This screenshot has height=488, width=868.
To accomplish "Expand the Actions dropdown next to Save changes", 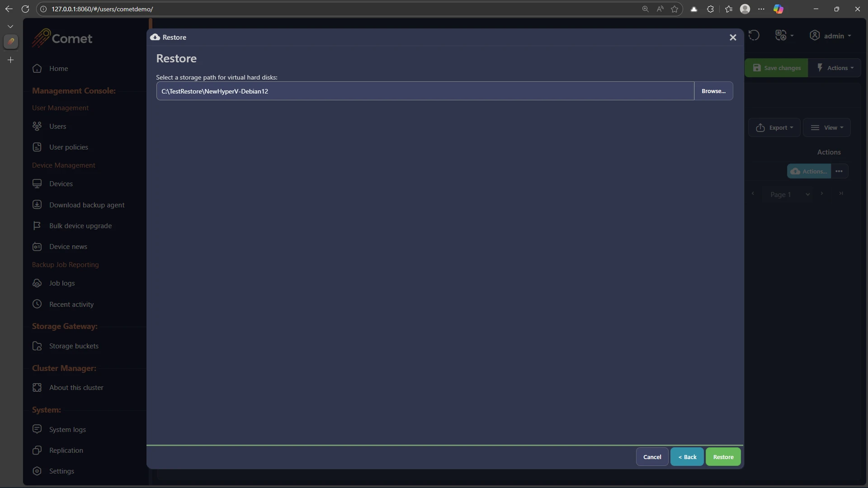I will pos(835,68).
